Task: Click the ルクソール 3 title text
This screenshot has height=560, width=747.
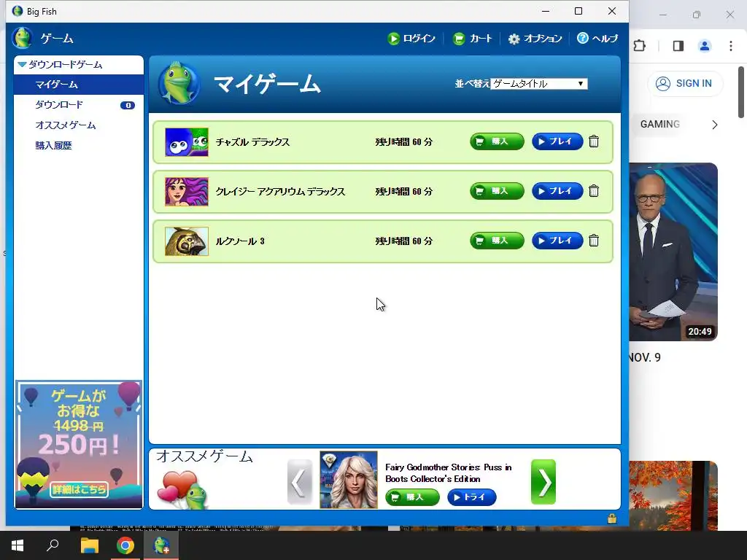Action: (x=240, y=241)
